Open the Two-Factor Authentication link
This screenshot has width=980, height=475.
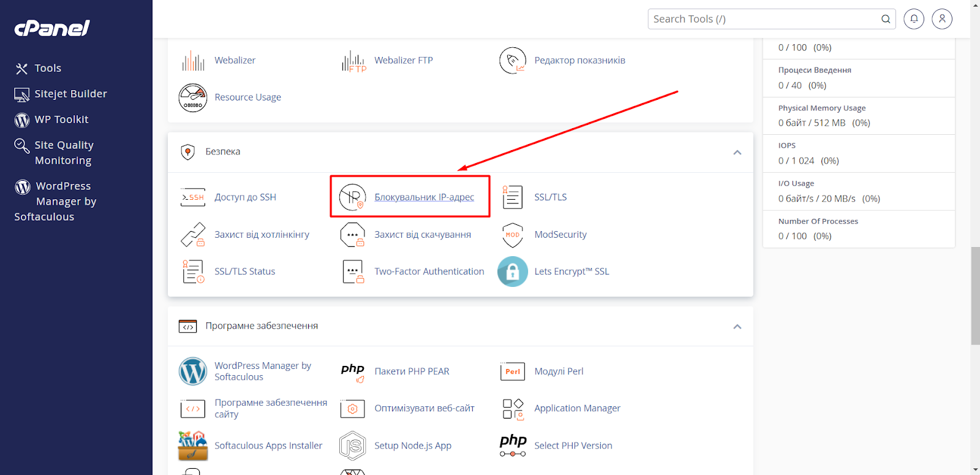(x=429, y=272)
